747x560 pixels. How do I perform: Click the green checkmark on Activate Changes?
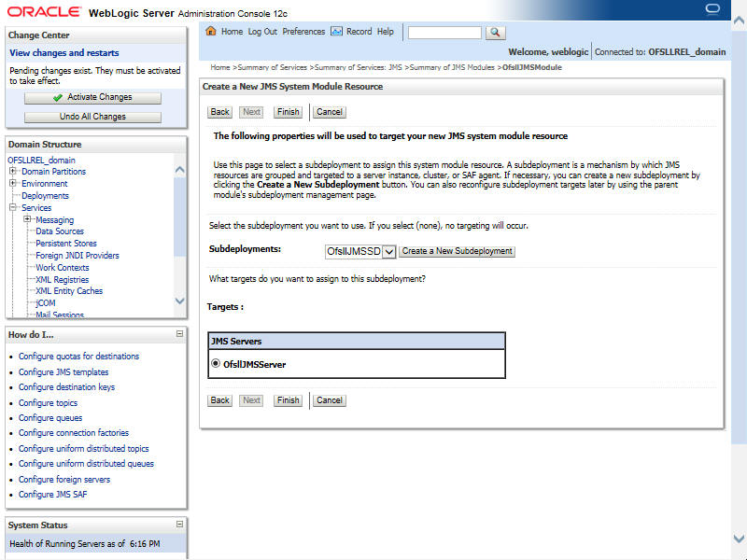pos(58,97)
